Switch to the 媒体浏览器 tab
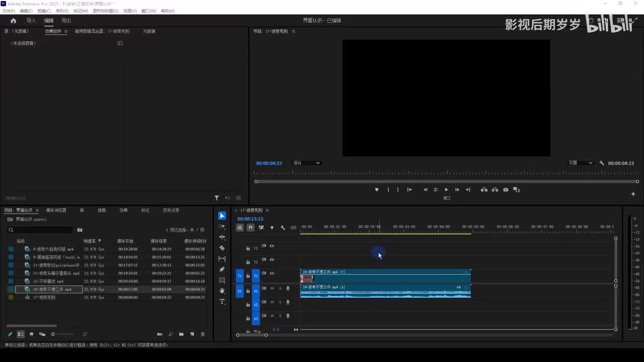Image resolution: width=644 pixels, height=362 pixels. click(x=56, y=210)
